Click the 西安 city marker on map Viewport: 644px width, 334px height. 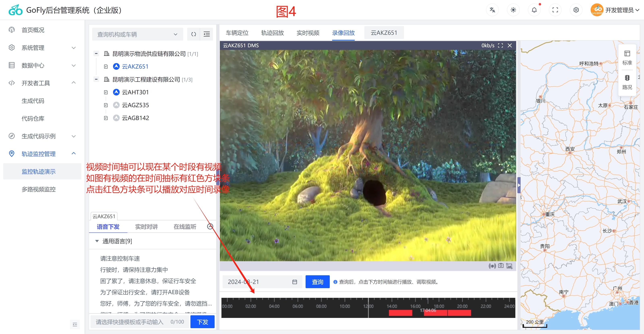[x=570, y=153]
